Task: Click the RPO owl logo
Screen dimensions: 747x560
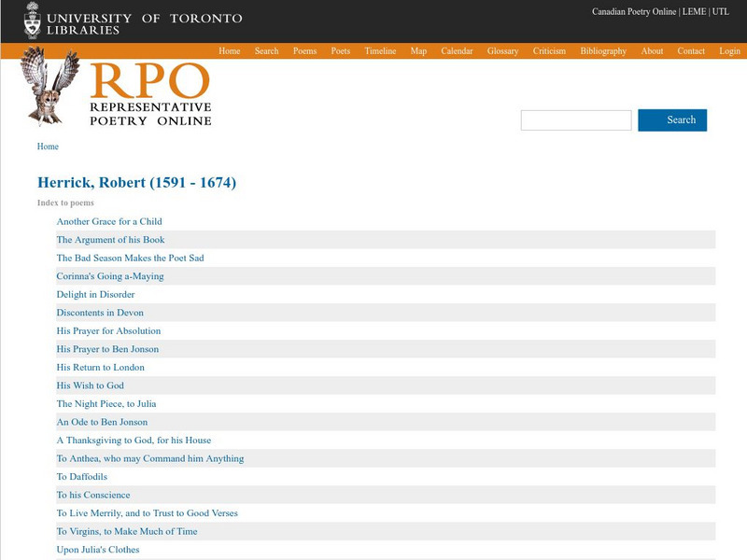Action: (x=49, y=86)
